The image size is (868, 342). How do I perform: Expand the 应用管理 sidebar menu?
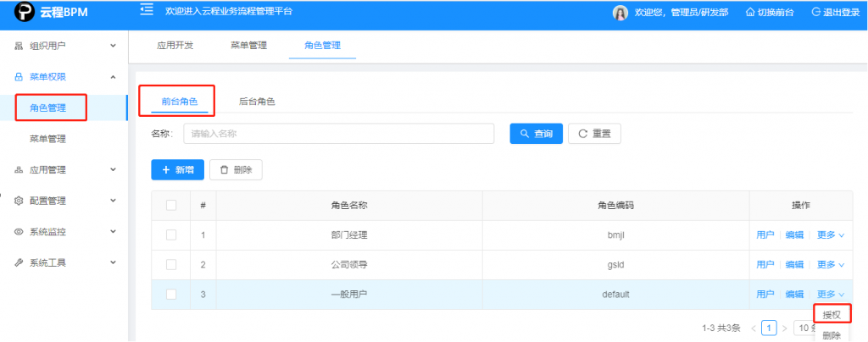(x=64, y=170)
